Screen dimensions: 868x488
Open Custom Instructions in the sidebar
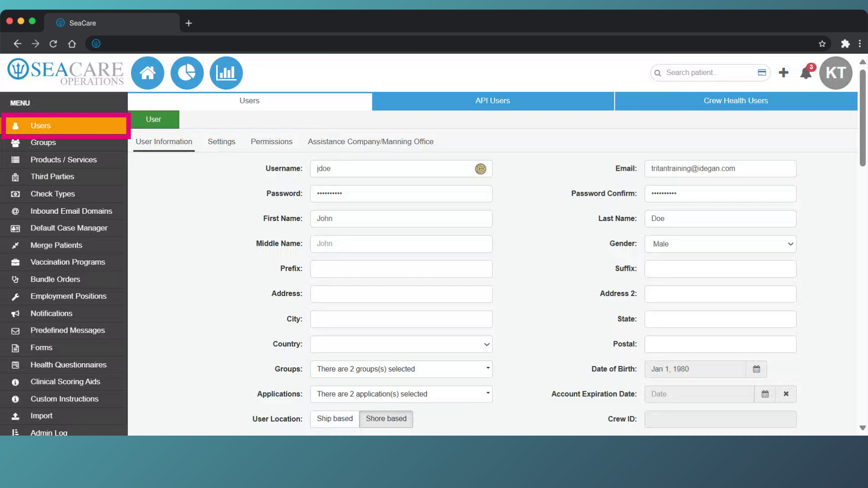64,399
